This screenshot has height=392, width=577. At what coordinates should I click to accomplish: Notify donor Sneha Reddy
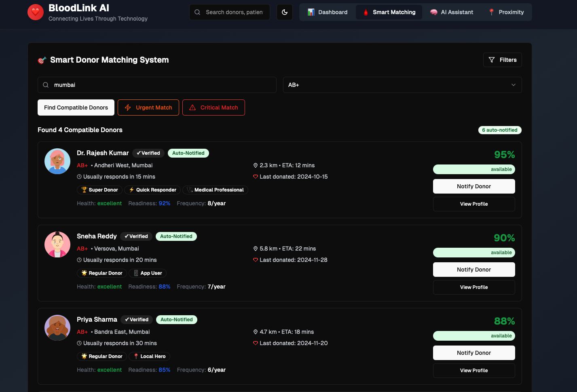pos(474,270)
